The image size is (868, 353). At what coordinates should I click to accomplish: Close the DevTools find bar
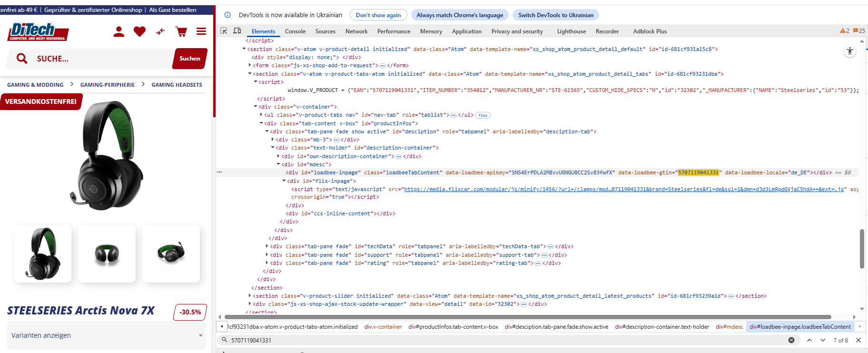858,340
